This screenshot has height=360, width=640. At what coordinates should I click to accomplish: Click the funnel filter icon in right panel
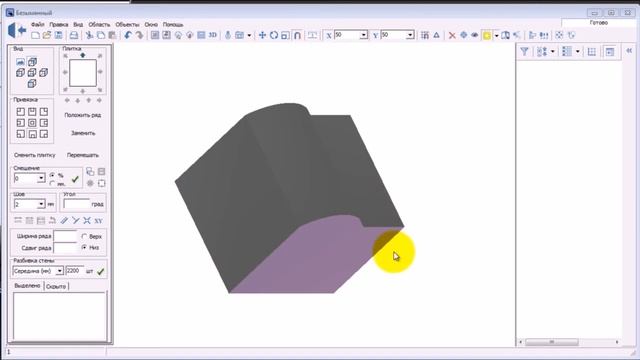point(524,51)
